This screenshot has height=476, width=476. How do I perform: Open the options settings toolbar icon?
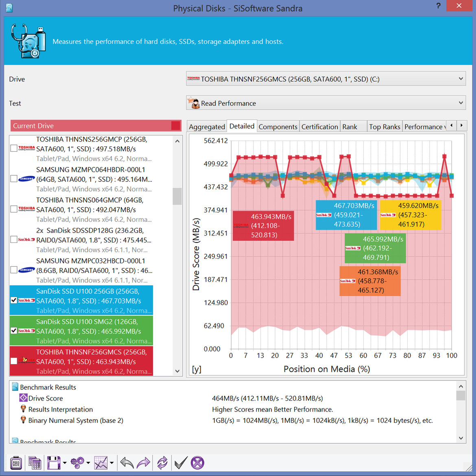coord(16,463)
